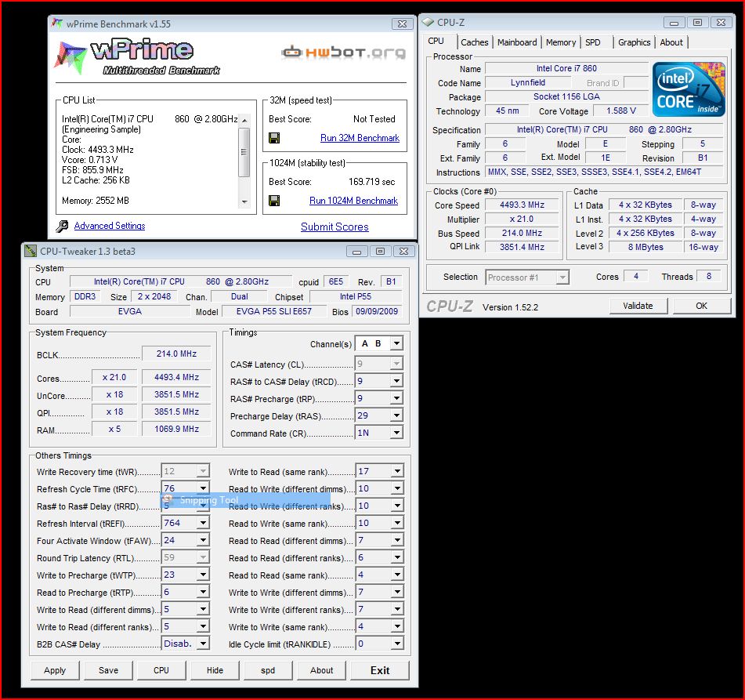Click the Advanced Settings wrench icon
Image resolution: width=745 pixels, height=700 pixels.
62,226
